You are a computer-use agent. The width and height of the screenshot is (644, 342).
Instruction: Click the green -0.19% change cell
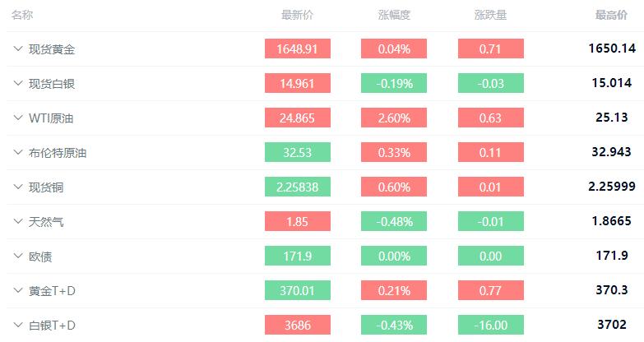tap(394, 84)
